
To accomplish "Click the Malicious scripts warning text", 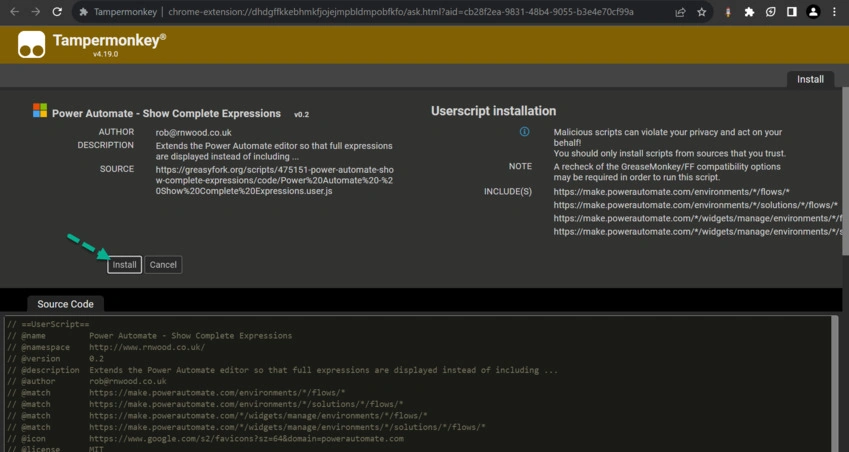I will pos(669,142).
